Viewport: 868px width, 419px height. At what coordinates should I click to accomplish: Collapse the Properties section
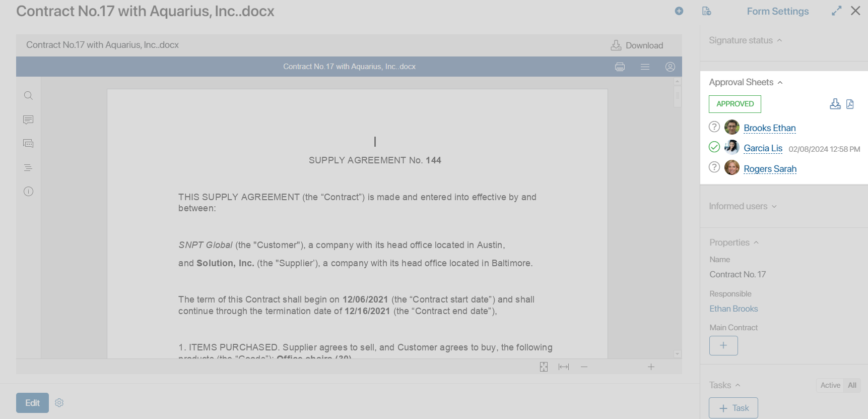(x=734, y=243)
